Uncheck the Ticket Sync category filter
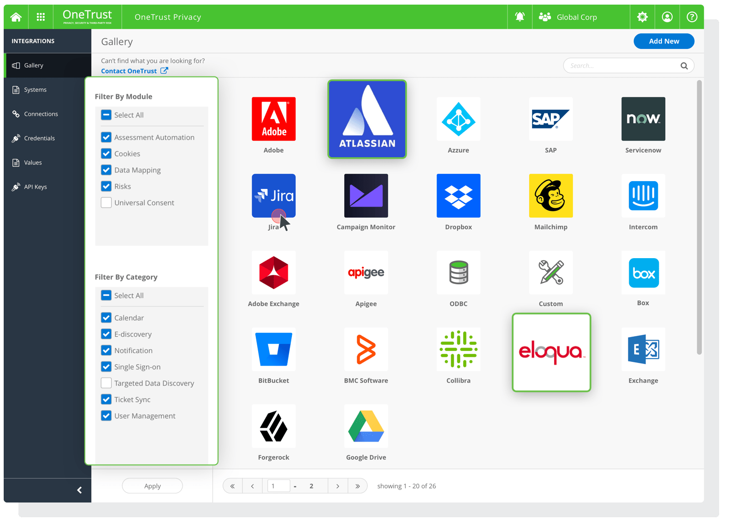Image resolution: width=756 pixels, height=532 pixels. click(x=106, y=400)
